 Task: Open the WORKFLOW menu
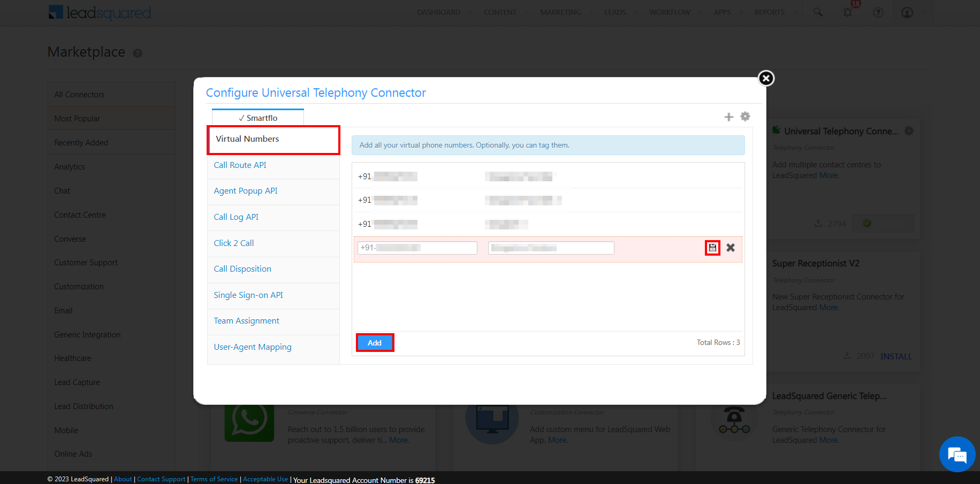click(x=670, y=12)
